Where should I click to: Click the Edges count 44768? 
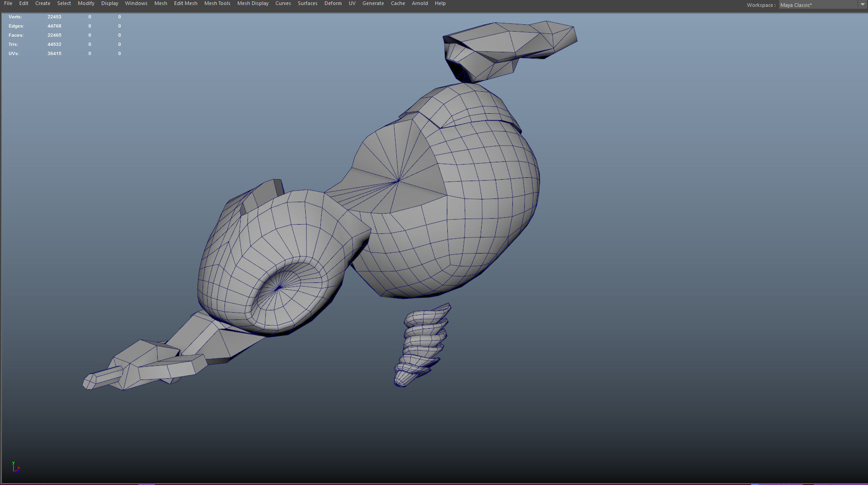coord(54,26)
